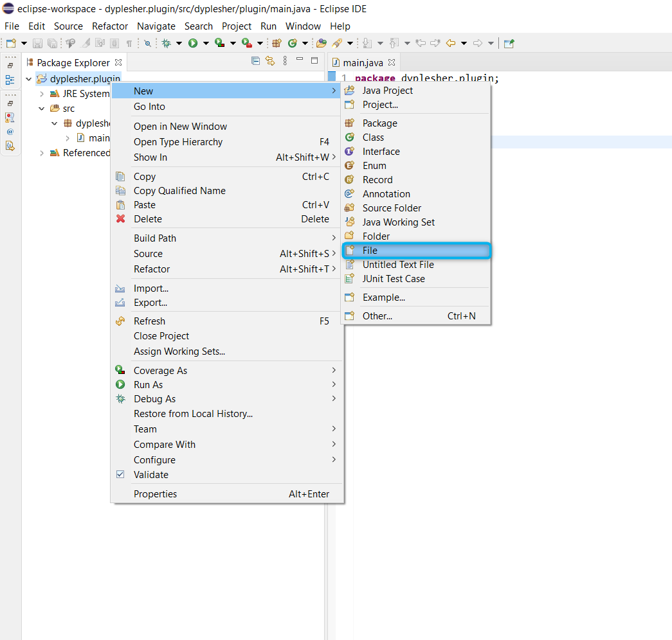Minimize the Package Explorer view
672x640 pixels.
[x=300, y=59]
